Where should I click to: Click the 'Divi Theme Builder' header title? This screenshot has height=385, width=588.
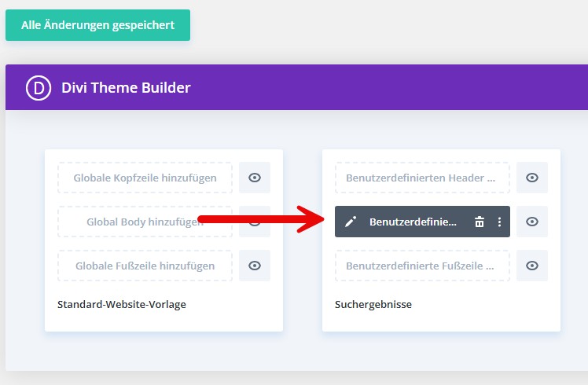click(x=126, y=87)
